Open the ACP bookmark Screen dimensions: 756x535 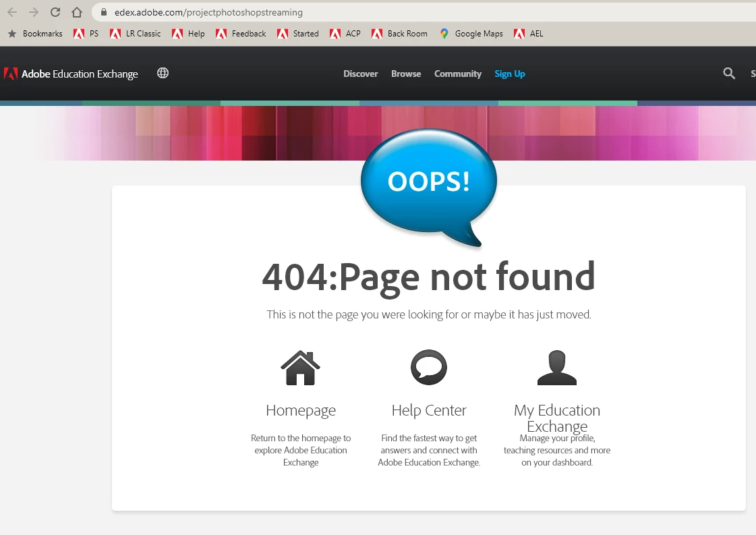345,33
